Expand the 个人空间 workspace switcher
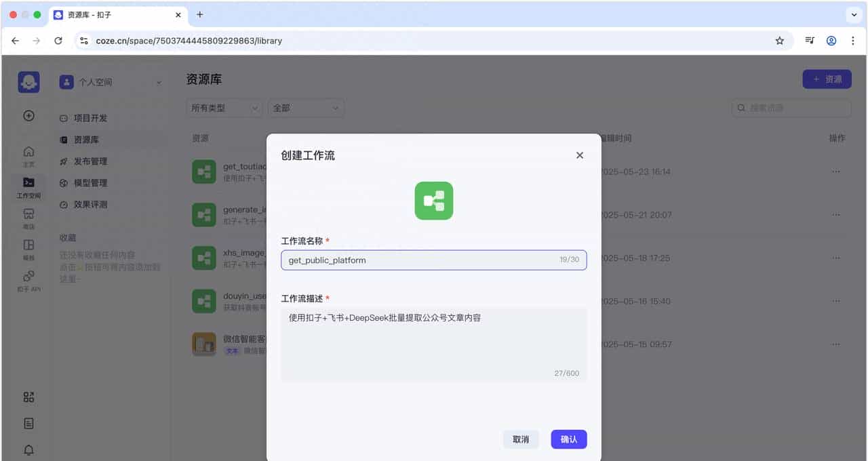 pos(111,81)
